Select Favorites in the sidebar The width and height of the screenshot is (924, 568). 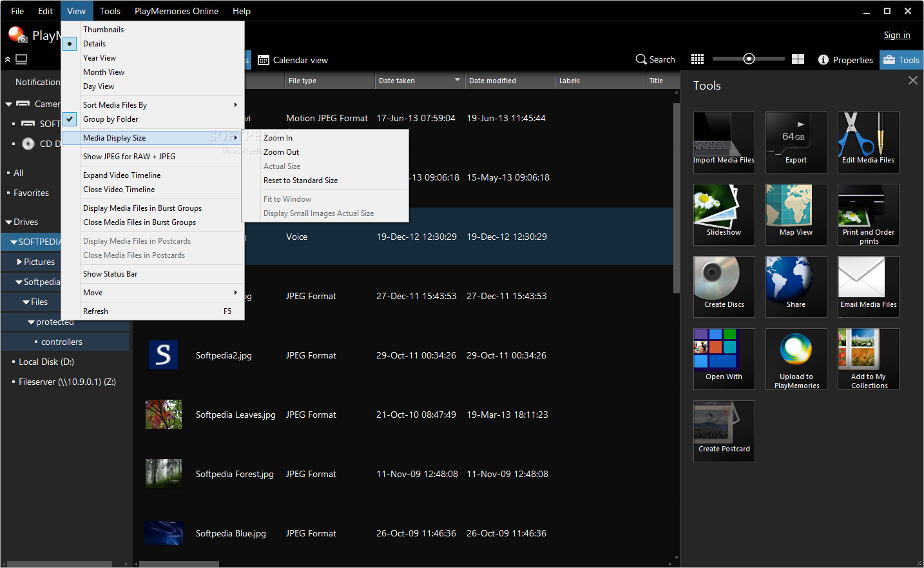(31, 193)
